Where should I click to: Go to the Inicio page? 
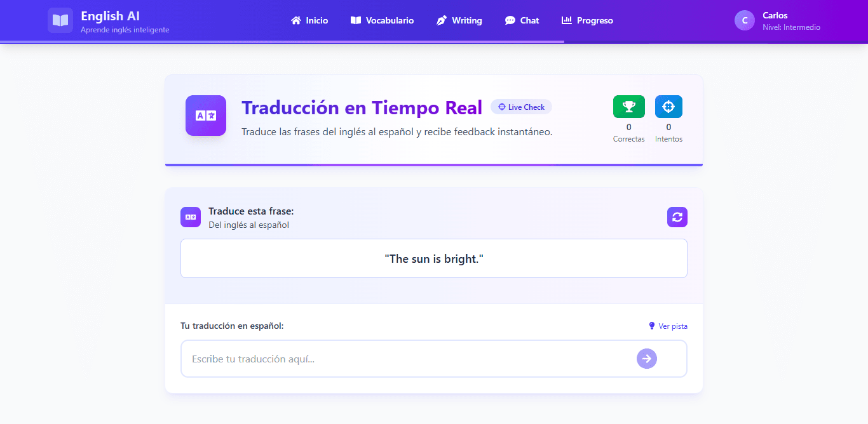[309, 20]
